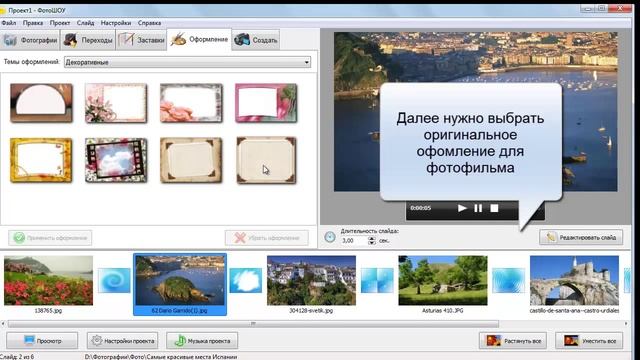The height and width of the screenshot is (360, 640).
Task: Click Редактировать слайд button
Action: (x=581, y=237)
